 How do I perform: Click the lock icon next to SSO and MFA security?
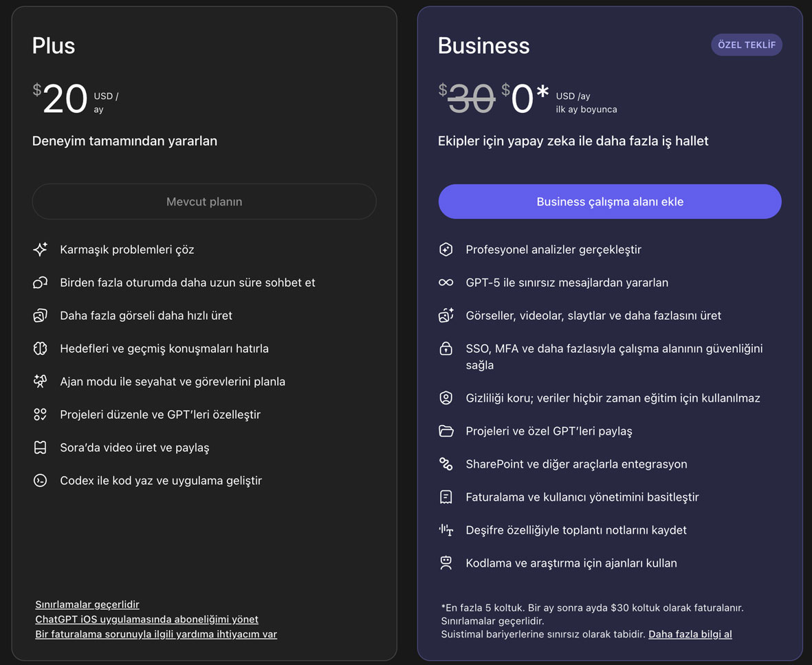(x=446, y=349)
